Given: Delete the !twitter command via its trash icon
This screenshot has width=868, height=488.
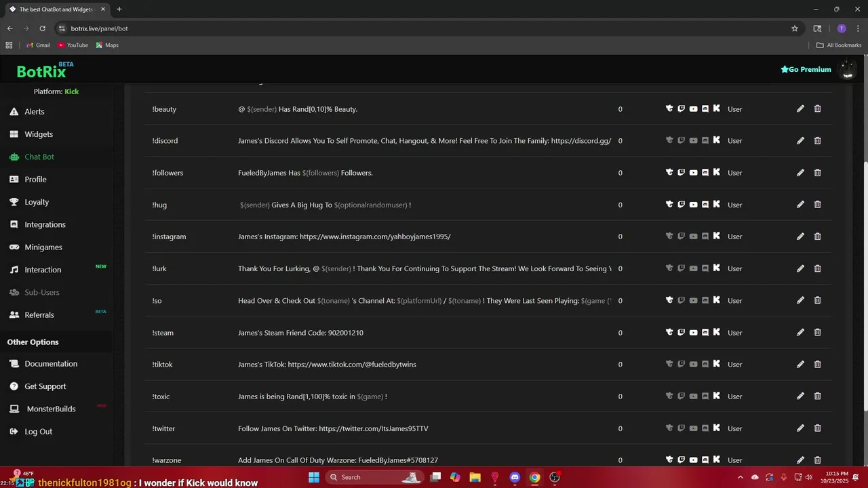Looking at the screenshot, I should point(817,428).
